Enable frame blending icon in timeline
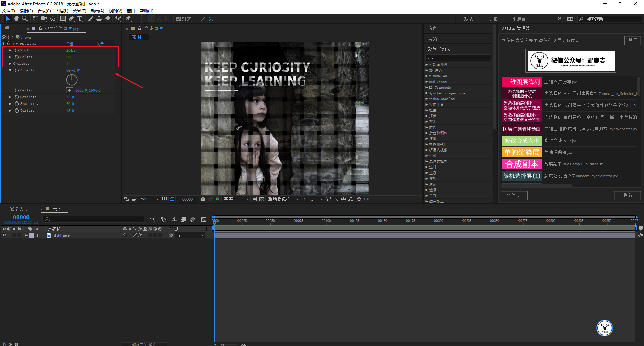Screen dimensions: 644x346 pyautogui.click(x=183, y=219)
